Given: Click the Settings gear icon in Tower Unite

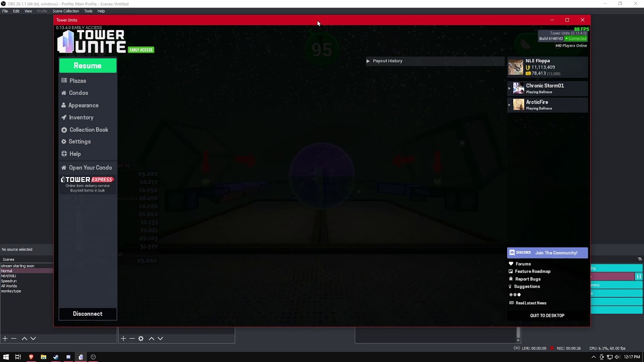Looking at the screenshot, I should pos(64,142).
